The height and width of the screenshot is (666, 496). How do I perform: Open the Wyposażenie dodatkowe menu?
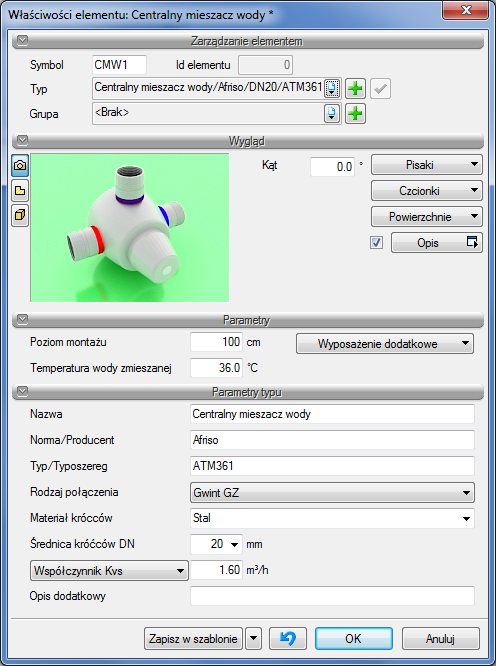click(385, 344)
